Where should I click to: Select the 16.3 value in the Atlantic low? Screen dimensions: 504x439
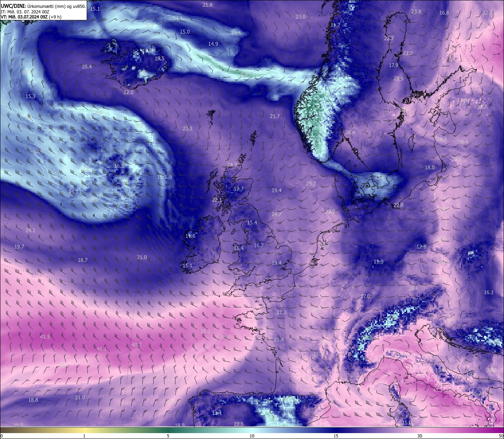tap(119, 166)
